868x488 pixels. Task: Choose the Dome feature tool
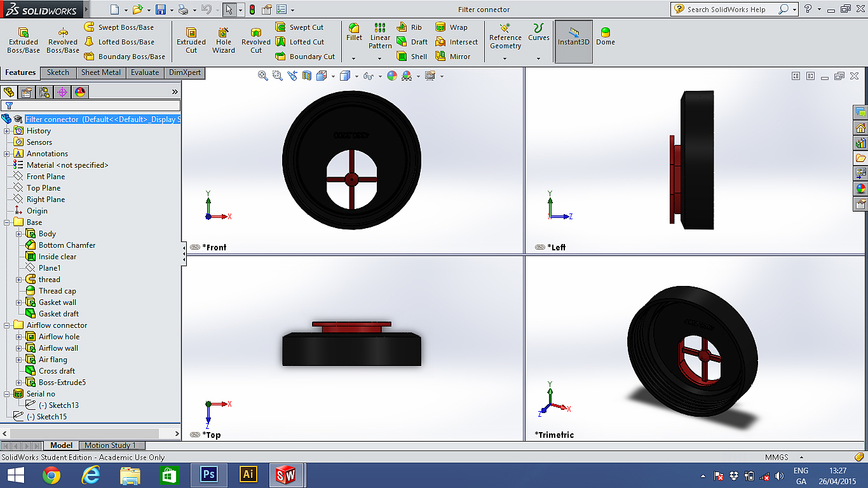click(x=605, y=37)
